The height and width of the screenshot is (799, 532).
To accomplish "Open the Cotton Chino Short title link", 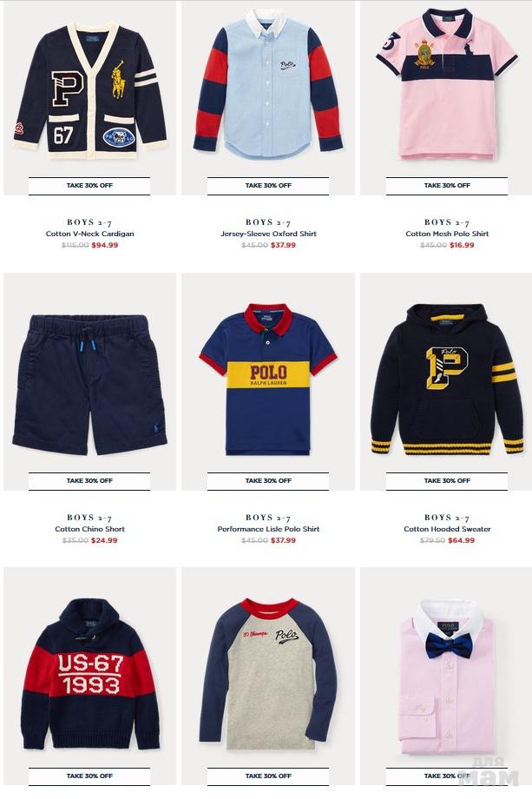I will 89,529.
